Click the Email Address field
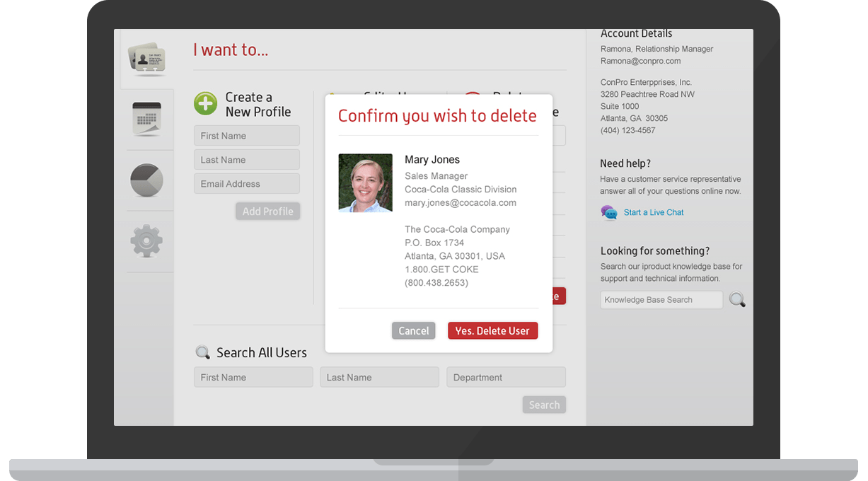Screen dimensions: 868x481 click(x=247, y=184)
